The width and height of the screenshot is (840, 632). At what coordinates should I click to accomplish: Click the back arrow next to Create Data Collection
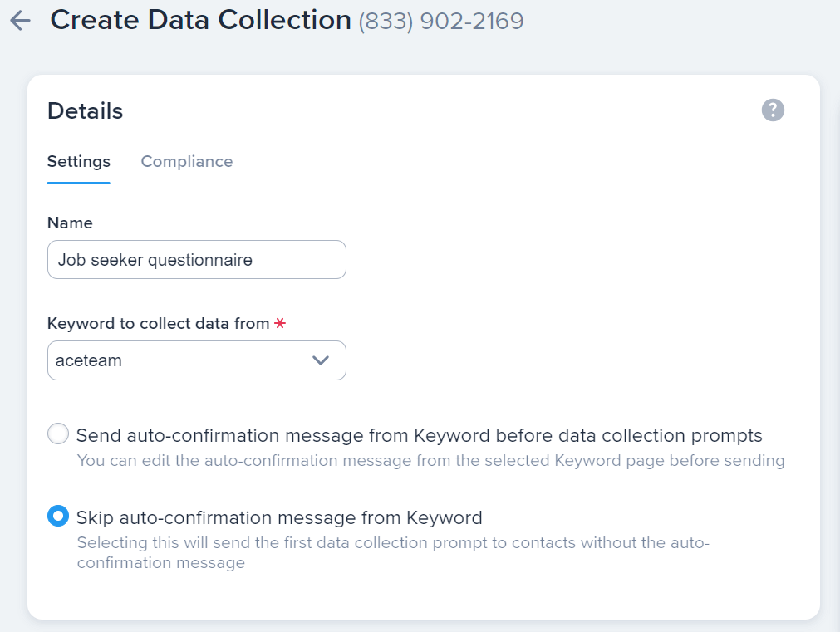pyautogui.click(x=18, y=20)
